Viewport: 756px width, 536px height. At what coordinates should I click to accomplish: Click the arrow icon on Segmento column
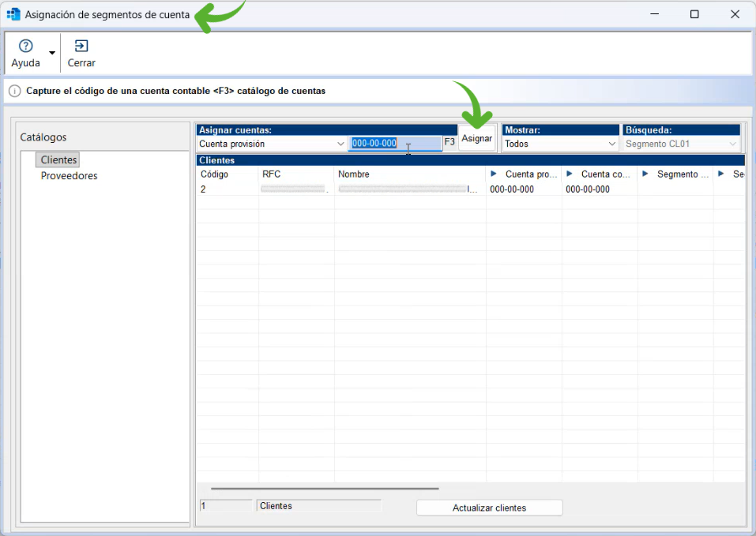pos(645,174)
